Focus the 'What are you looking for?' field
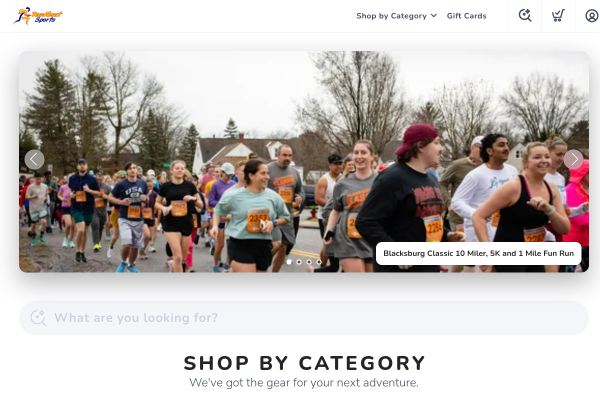Image resolution: width=600 pixels, height=400 pixels. pos(304,318)
